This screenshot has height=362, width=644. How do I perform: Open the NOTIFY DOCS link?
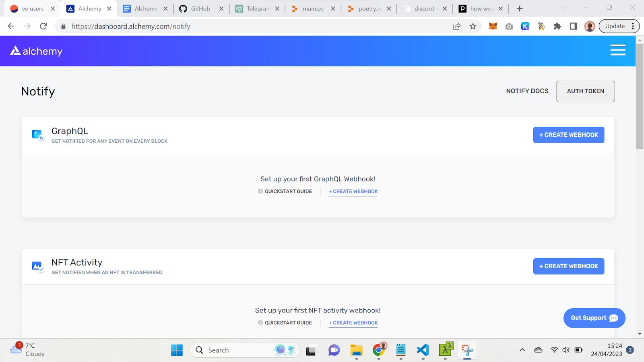coord(527,91)
